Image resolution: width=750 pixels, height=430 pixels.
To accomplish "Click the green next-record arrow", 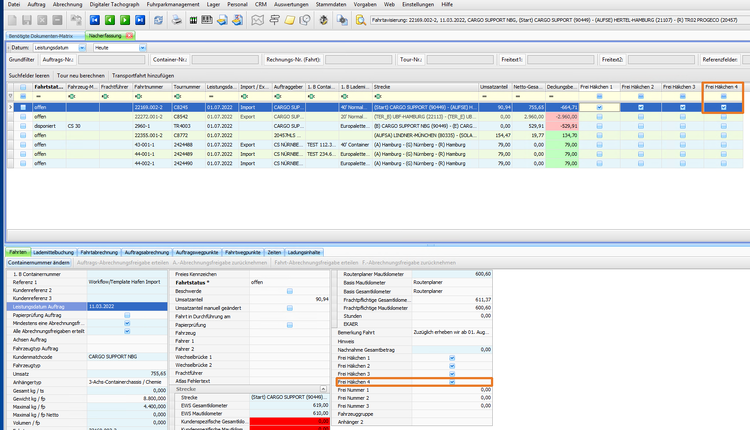I will coord(124,19).
